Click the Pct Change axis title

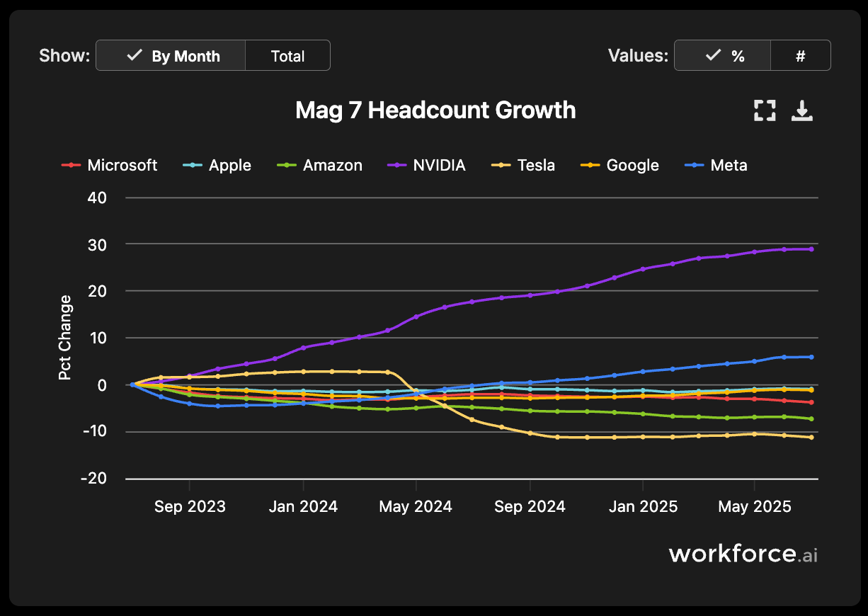click(65, 338)
